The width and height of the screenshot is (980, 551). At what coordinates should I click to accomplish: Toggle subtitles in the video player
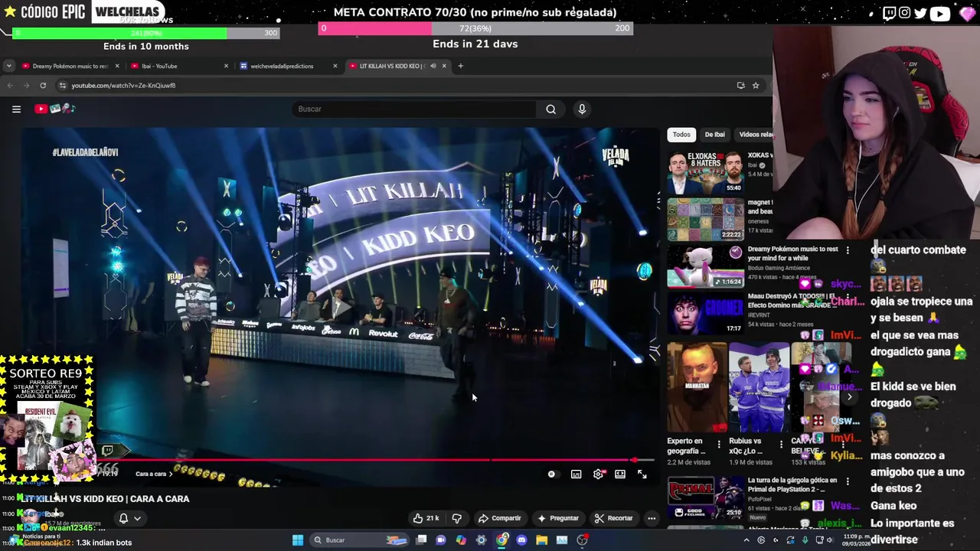576,474
